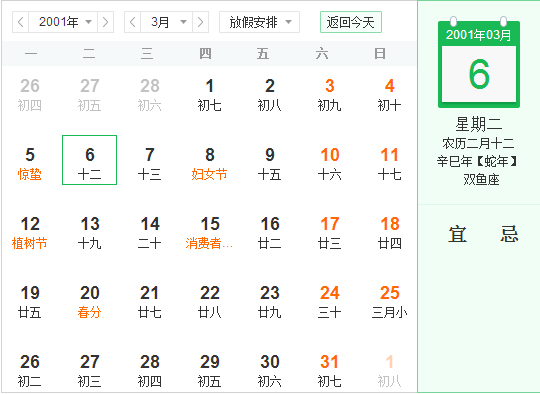Select greyed February 27 初五
Image resolution: width=540 pixels, height=394 pixels.
(90, 95)
